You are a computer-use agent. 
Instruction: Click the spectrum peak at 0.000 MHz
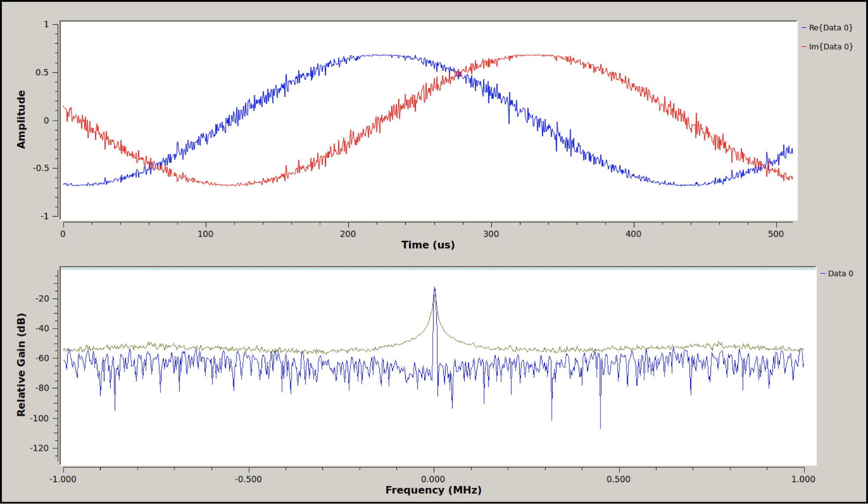click(x=434, y=288)
